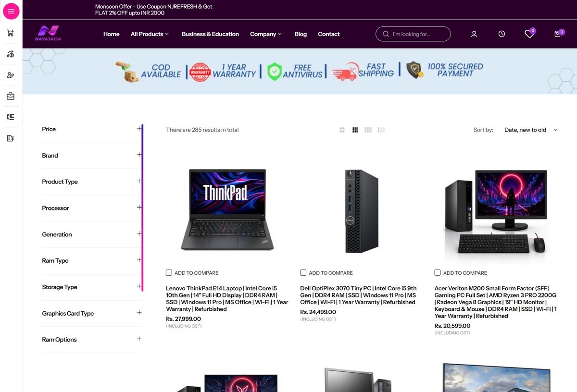This screenshot has width=577, height=392.
Task: Open the Lenovo ThinkPad E14 Laptop title link
Action: click(x=227, y=299)
